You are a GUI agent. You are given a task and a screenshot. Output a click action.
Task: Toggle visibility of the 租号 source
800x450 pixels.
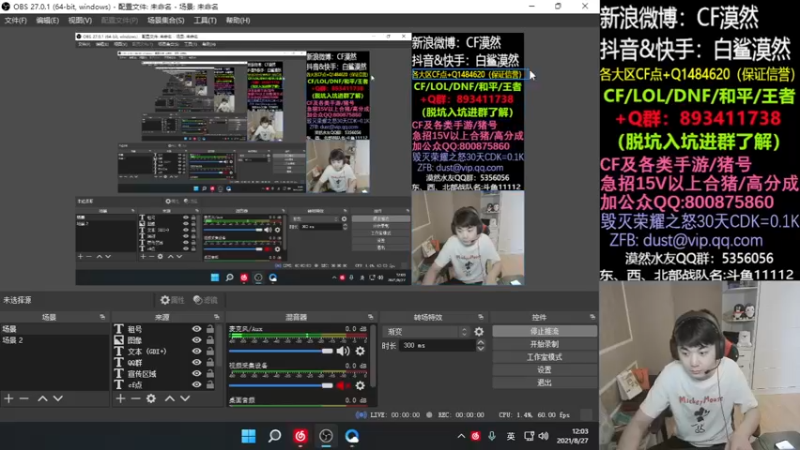(x=196, y=329)
